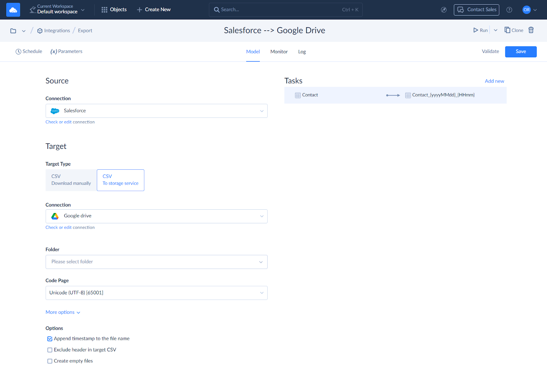Click the help question mark icon
547x392 pixels.
(509, 10)
